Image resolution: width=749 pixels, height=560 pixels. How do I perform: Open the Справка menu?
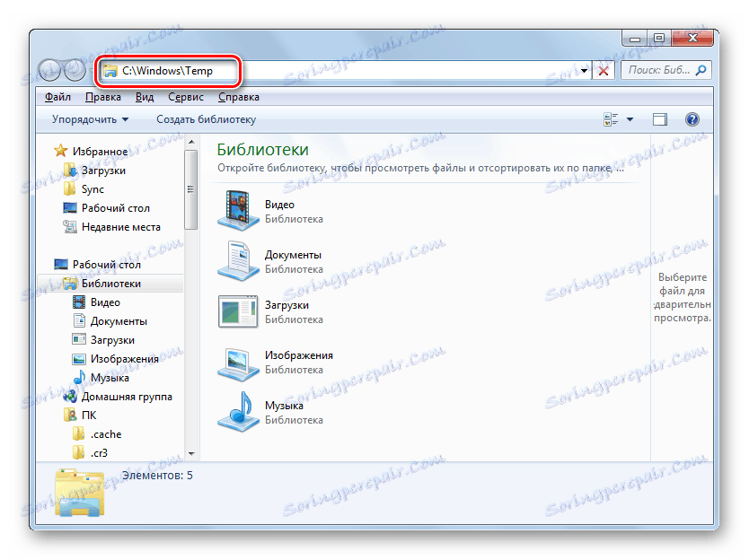coord(239,97)
